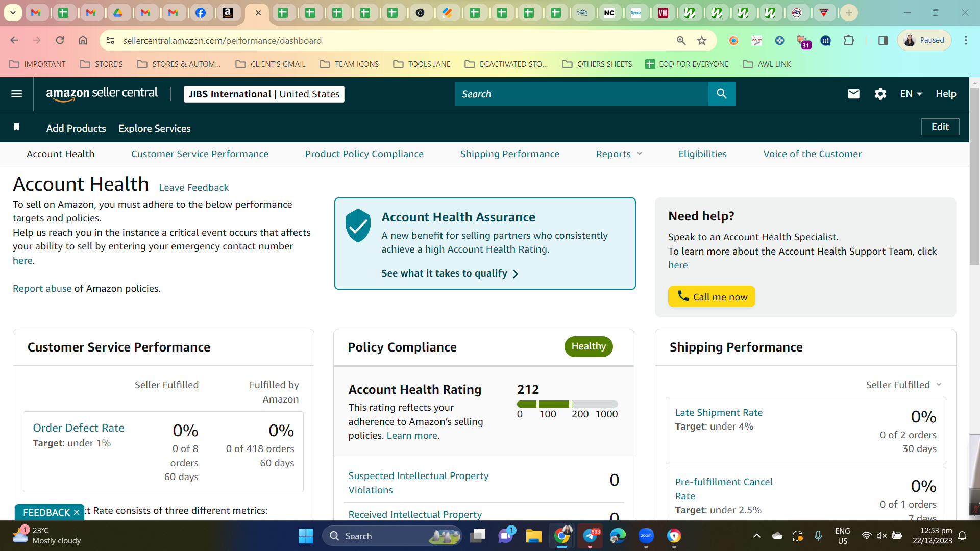Toggle the Chrome side panel
Viewport: 980px width, 551px height.
click(883, 40)
